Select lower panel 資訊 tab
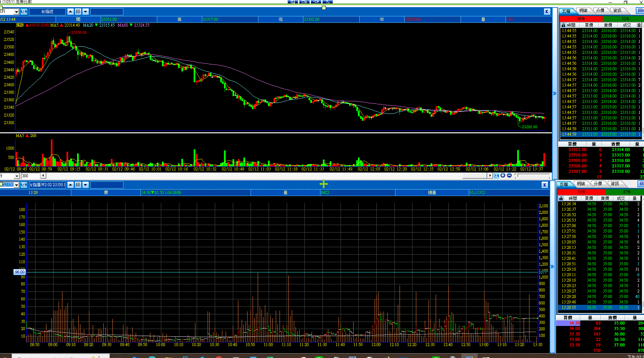The height and width of the screenshot is (358, 644). pyautogui.click(x=615, y=184)
